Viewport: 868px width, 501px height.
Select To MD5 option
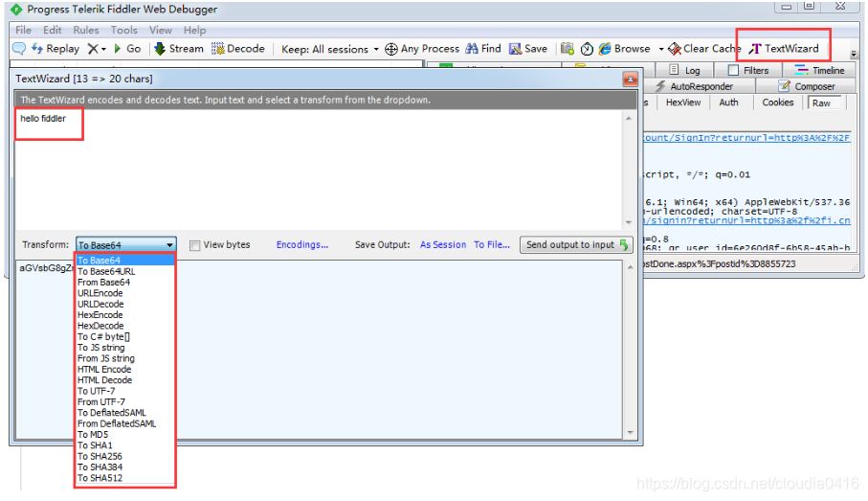(125, 435)
